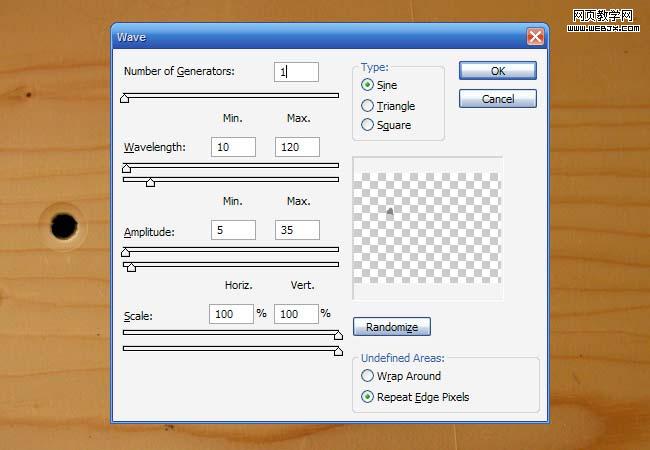This screenshot has height=450, width=650.
Task: Click the Amplitude Max field
Action: [296, 230]
